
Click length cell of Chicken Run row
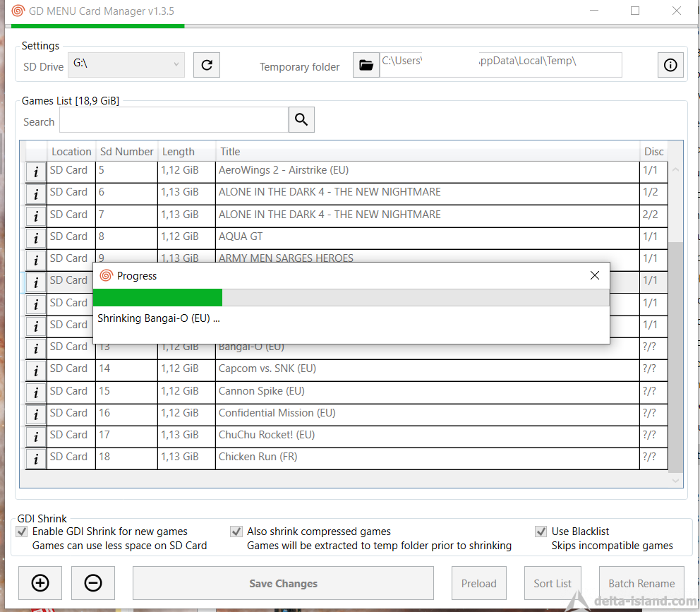[186, 459]
